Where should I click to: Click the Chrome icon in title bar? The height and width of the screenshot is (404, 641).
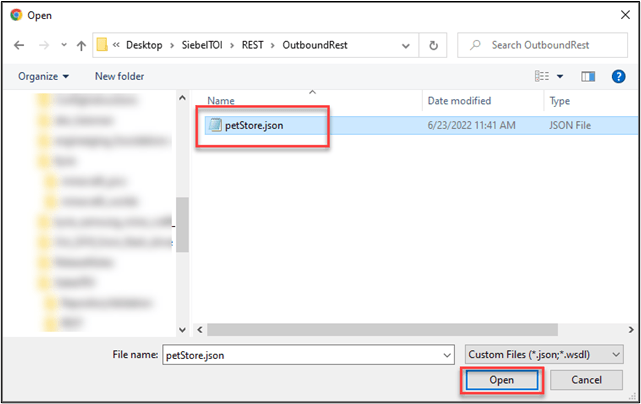click(16, 15)
